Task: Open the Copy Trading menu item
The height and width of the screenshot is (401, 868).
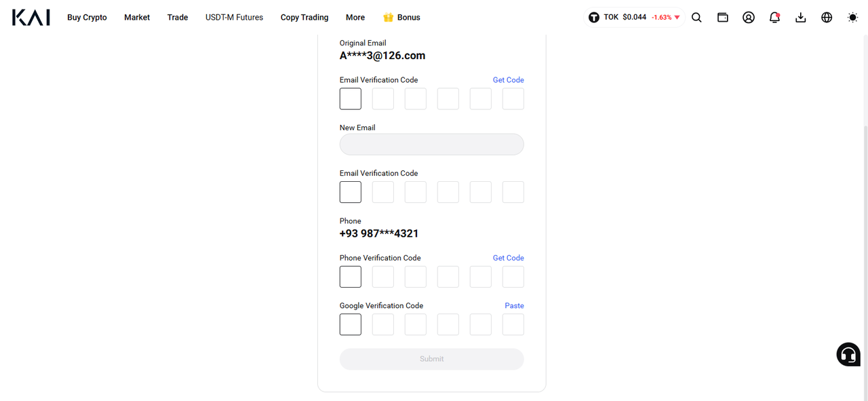Action: point(304,18)
